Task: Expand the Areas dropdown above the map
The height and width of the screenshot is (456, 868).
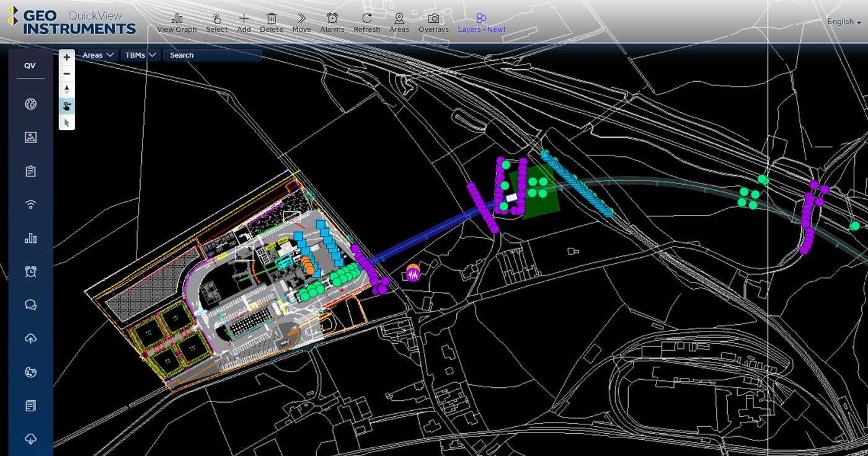Action: point(98,55)
